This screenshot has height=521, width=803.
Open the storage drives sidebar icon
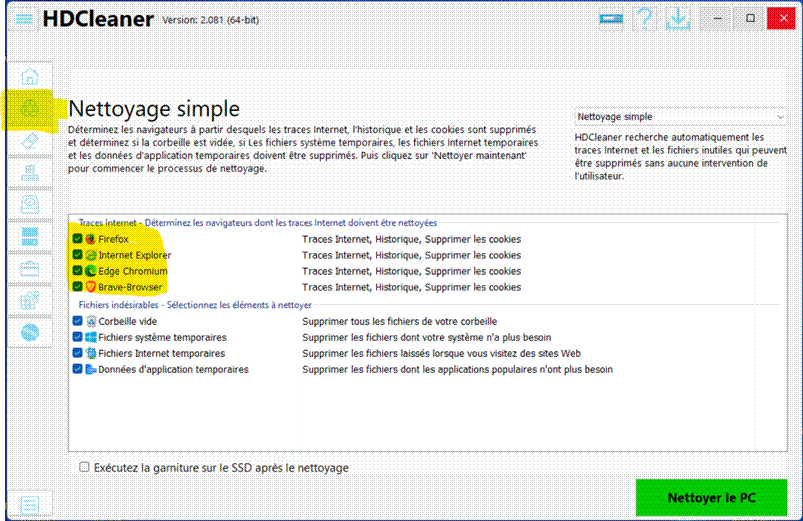pyautogui.click(x=30, y=237)
